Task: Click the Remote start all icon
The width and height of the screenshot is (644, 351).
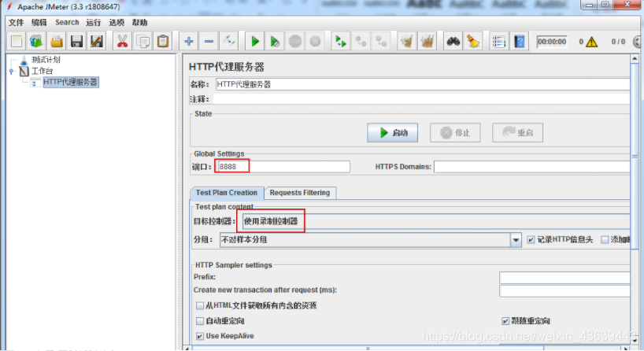Action: click(x=340, y=42)
